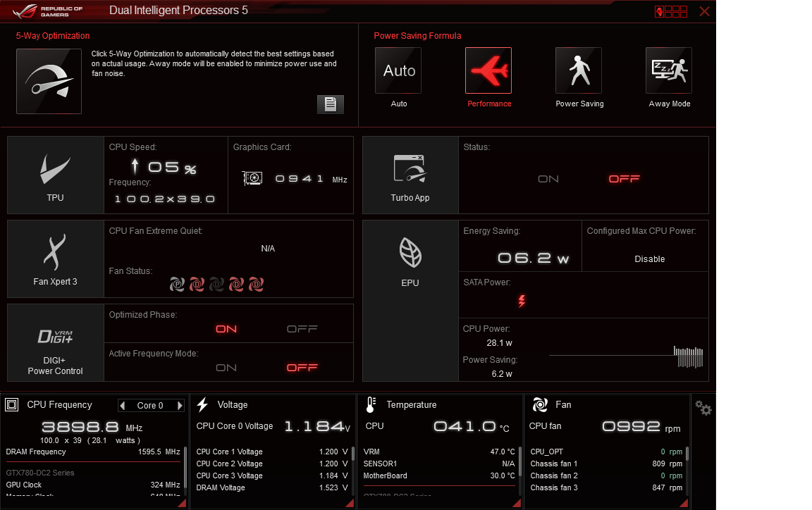Click the Energy Saving 06.2 w readout
Screen dimensions: 812x510
(x=533, y=258)
